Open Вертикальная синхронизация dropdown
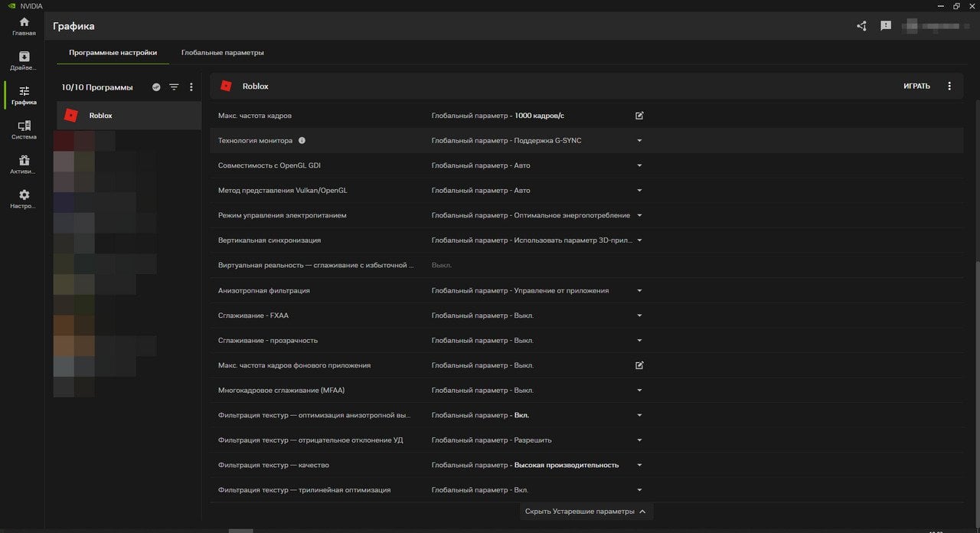This screenshot has width=980, height=533. point(639,240)
